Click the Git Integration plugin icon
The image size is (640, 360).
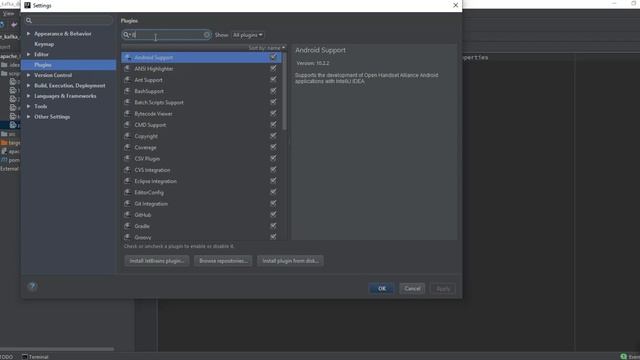(127, 203)
